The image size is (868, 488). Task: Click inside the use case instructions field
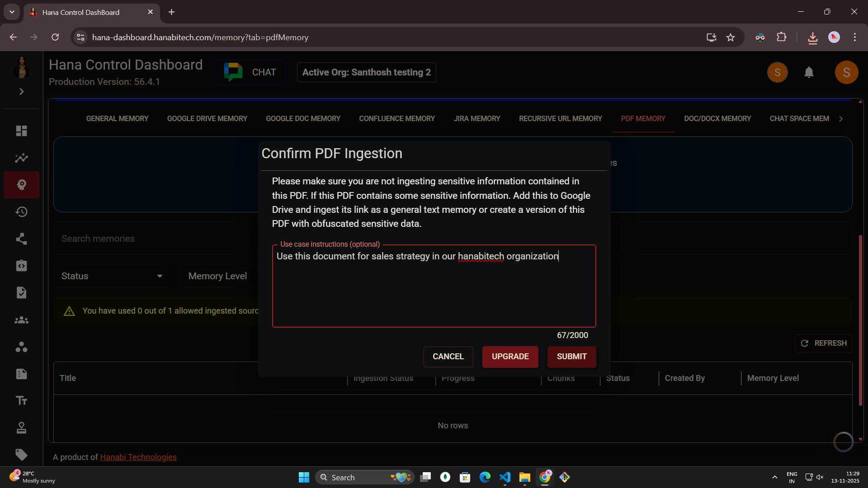(x=434, y=286)
